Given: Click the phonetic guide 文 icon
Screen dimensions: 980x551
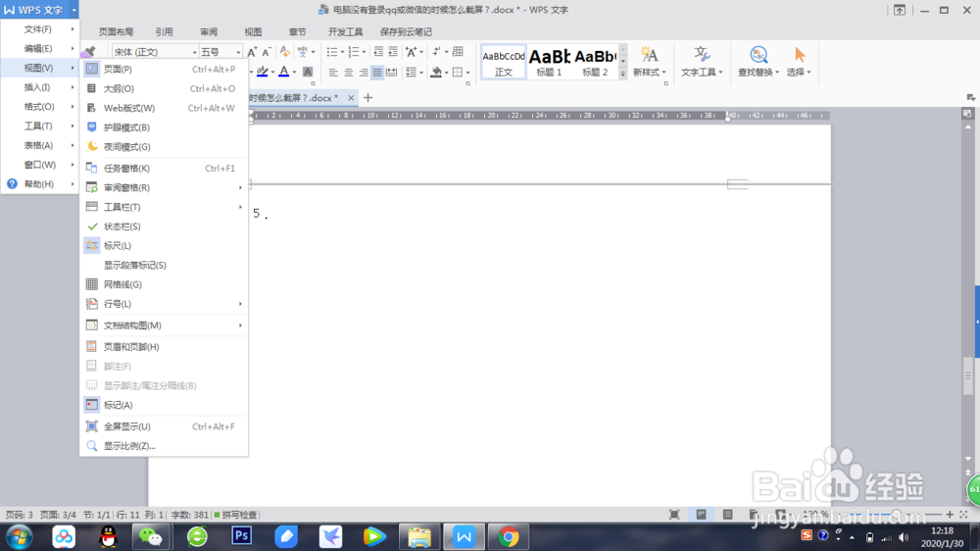Looking at the screenshot, I should coord(303,52).
